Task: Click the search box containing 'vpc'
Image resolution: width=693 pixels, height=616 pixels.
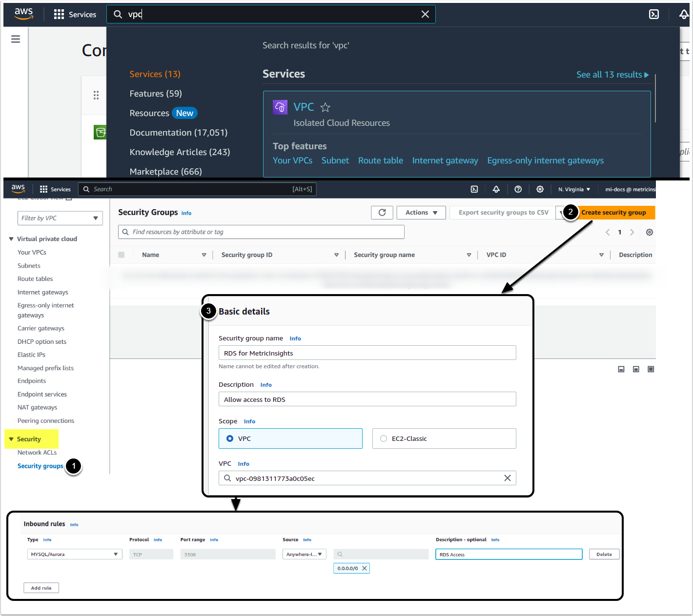Action: coord(271,14)
